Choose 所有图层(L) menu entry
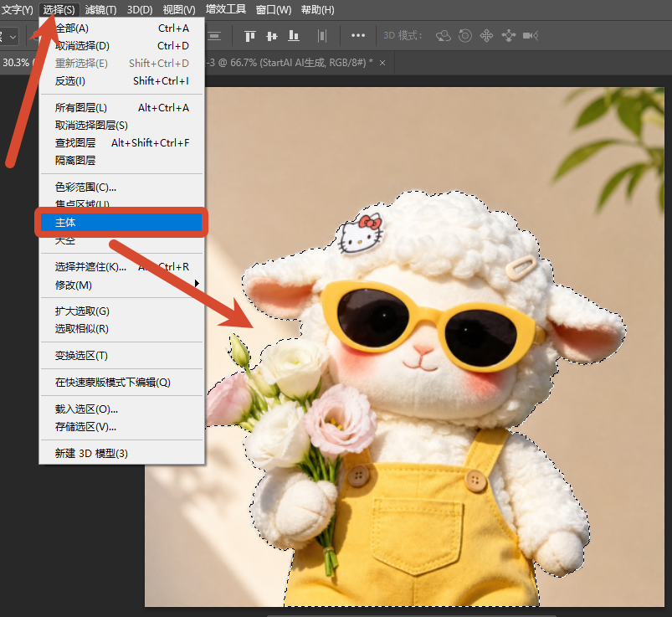Viewport: 672px width, 617px height. tap(121, 108)
